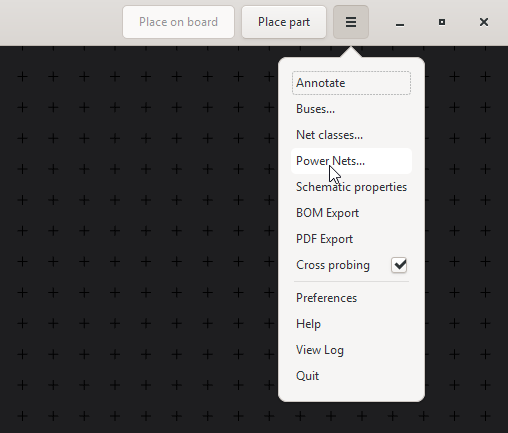Open Net classes... entry
The height and width of the screenshot is (433, 508).
pyautogui.click(x=351, y=135)
